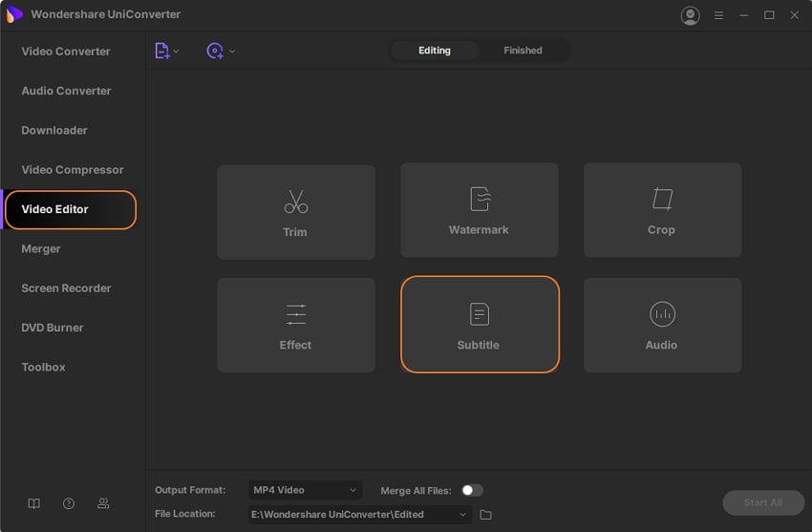This screenshot has width=812, height=532.
Task: Click the Crop card label
Action: point(661,230)
